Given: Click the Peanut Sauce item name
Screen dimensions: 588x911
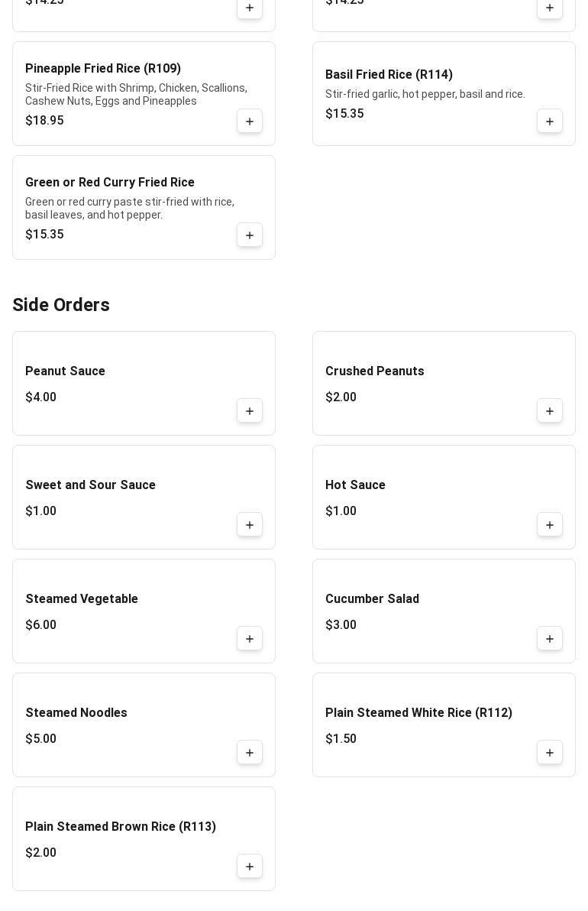Looking at the screenshot, I should point(65,371).
